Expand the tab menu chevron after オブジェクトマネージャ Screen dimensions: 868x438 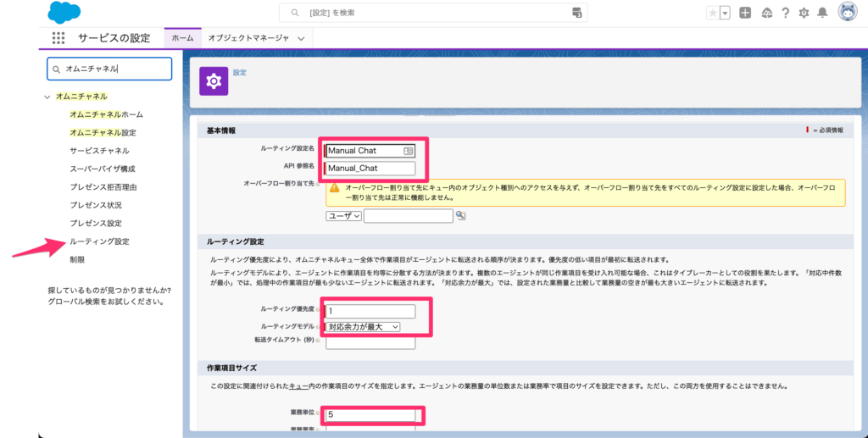[x=301, y=39]
